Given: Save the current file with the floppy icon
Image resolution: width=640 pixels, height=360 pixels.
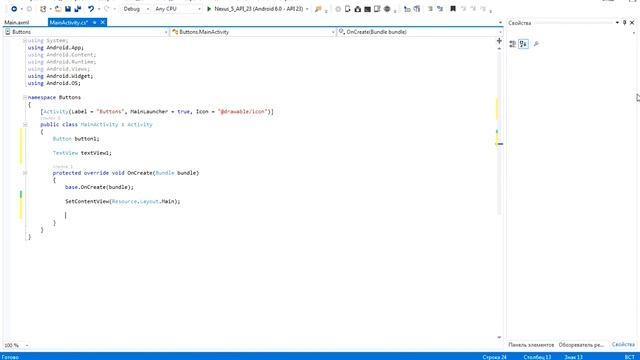Looking at the screenshot, I should (68, 9).
